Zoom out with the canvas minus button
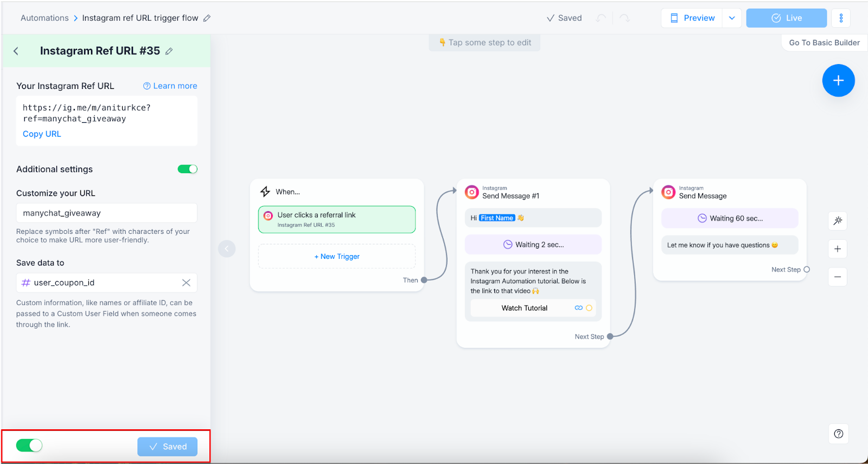Screen dimensions: 868x464 [x=838, y=277]
